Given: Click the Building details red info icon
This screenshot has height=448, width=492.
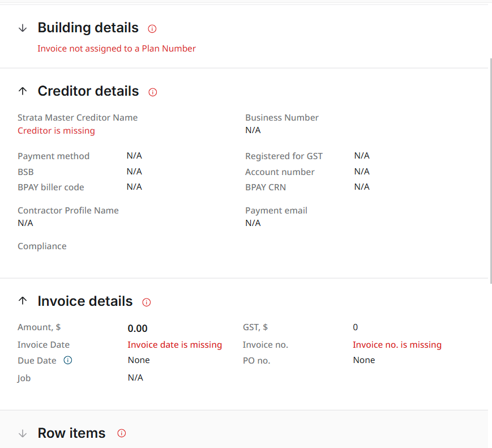Looking at the screenshot, I should [152, 29].
